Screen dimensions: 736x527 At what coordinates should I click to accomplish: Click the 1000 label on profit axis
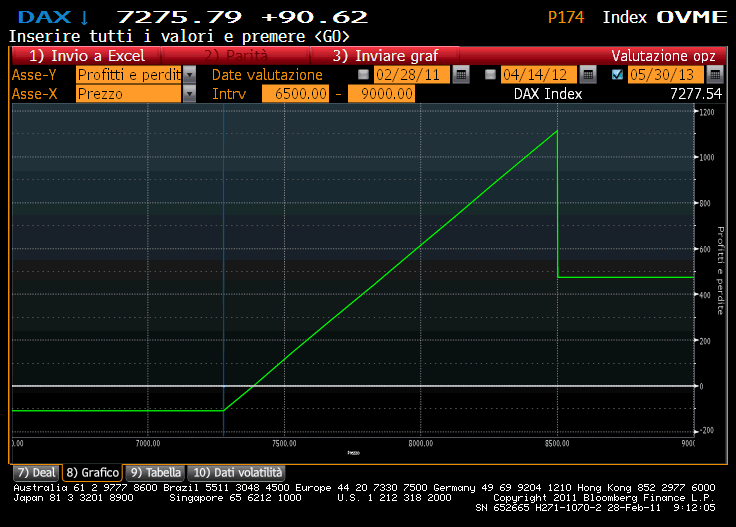pos(707,158)
